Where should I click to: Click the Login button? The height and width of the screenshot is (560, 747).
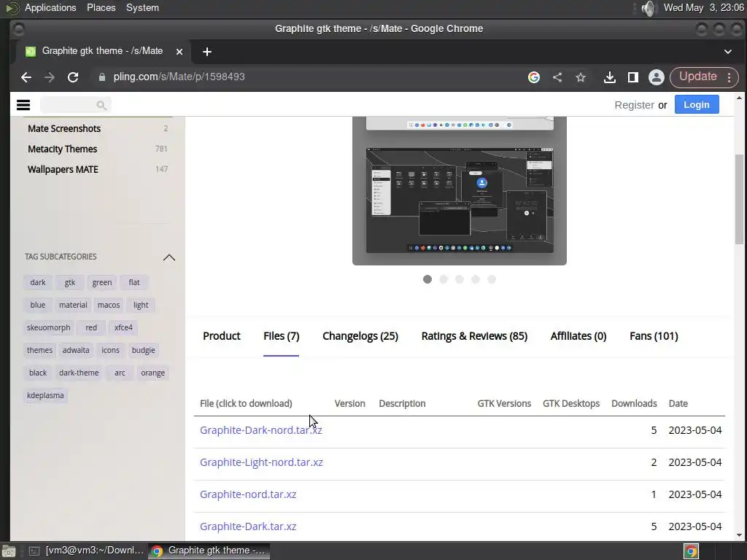click(697, 105)
